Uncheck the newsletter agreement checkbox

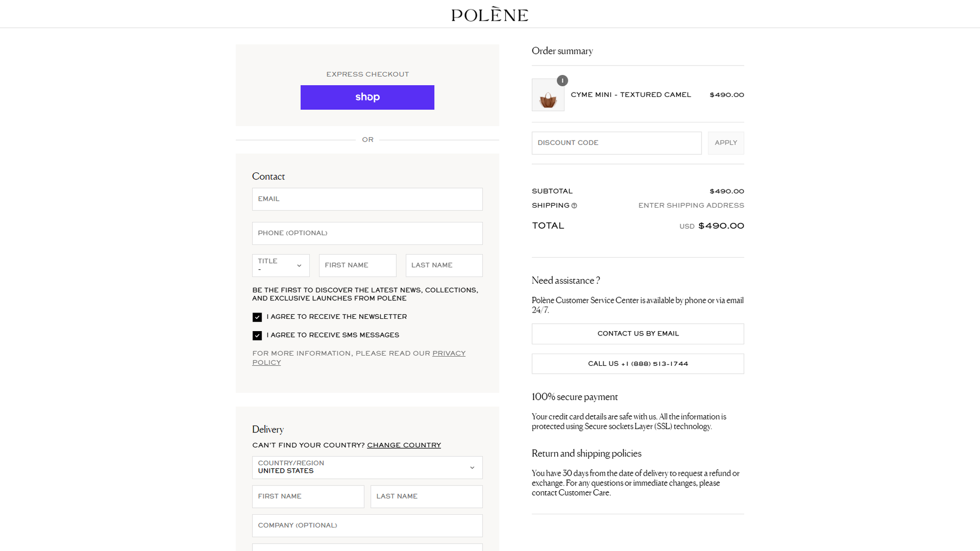(x=257, y=317)
